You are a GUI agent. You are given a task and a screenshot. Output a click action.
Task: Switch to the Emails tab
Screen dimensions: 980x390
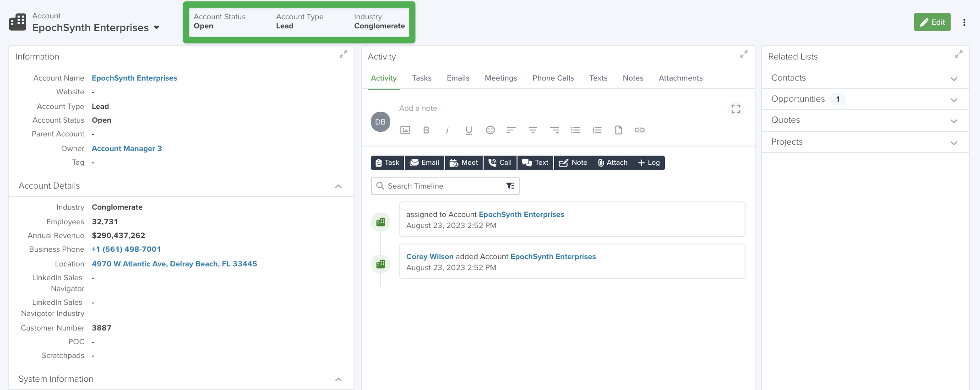pyautogui.click(x=458, y=78)
